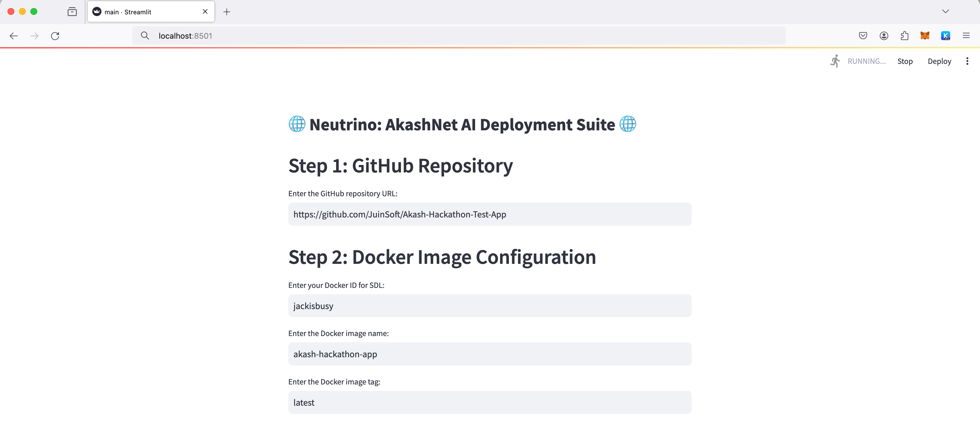Click the Docker image name field
Screen dimensions: 980x428
(x=490, y=354)
